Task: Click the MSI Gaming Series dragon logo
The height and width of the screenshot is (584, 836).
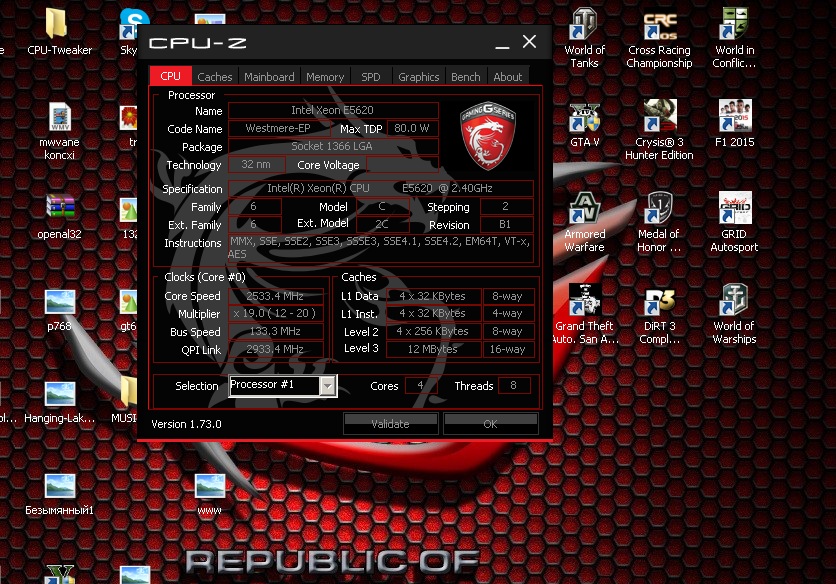Action: [488, 134]
